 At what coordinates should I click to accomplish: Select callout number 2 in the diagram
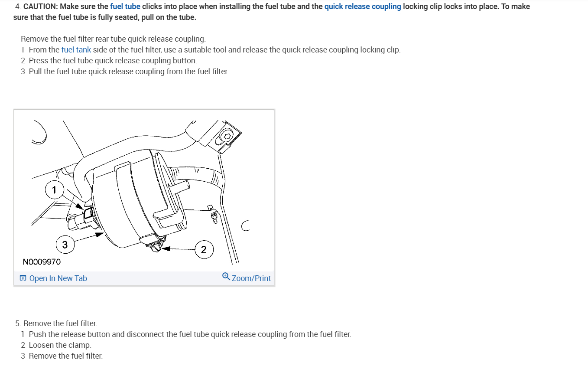click(x=204, y=250)
